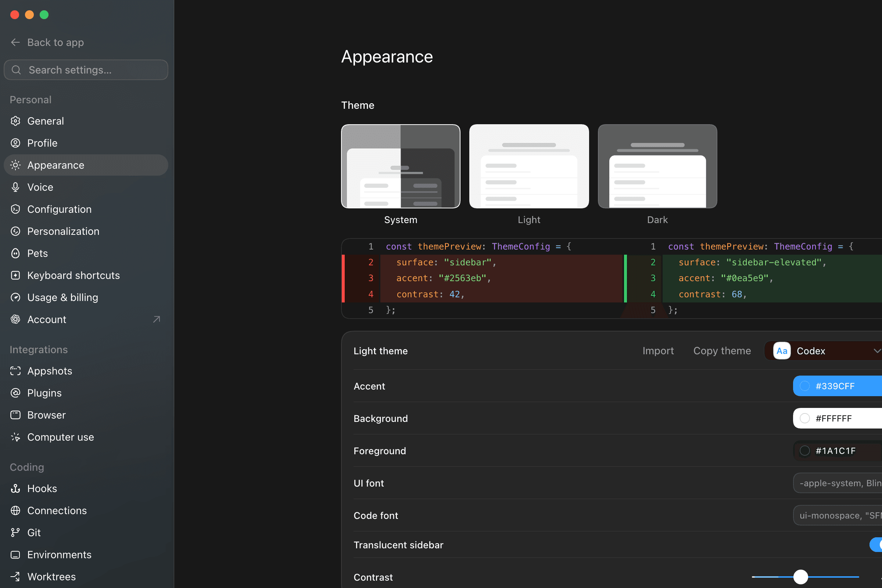This screenshot has width=882, height=588.
Task: Click the Profile person icon
Action: coord(15,143)
